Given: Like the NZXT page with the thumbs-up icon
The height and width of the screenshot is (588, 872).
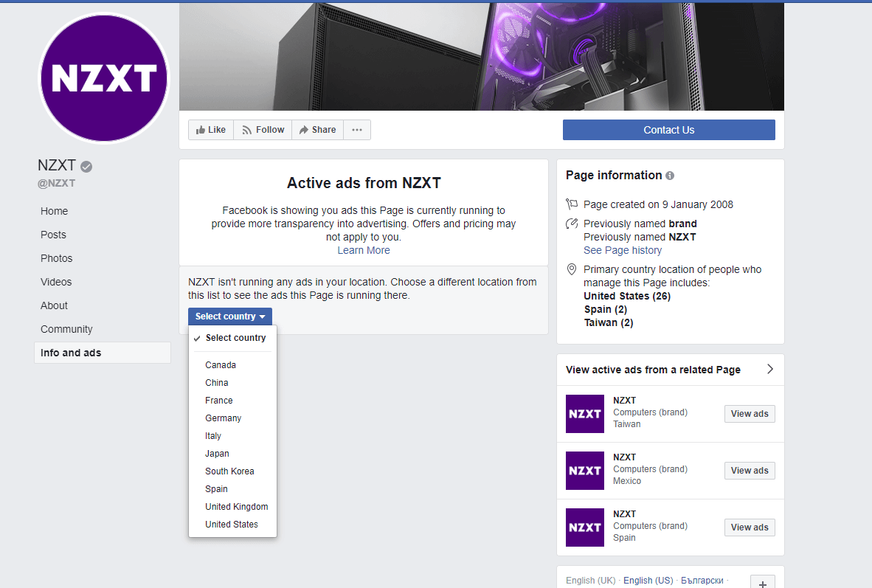Looking at the screenshot, I should 201,129.
